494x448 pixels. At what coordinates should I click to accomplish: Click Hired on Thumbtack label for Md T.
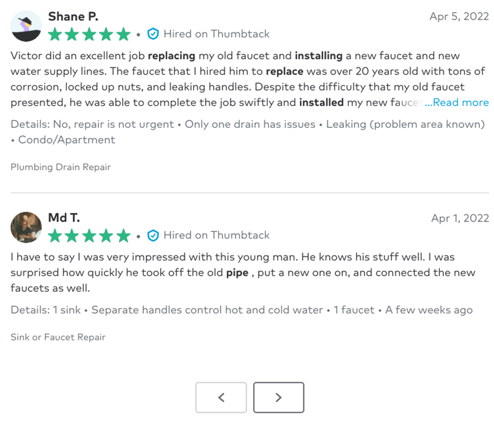point(216,235)
